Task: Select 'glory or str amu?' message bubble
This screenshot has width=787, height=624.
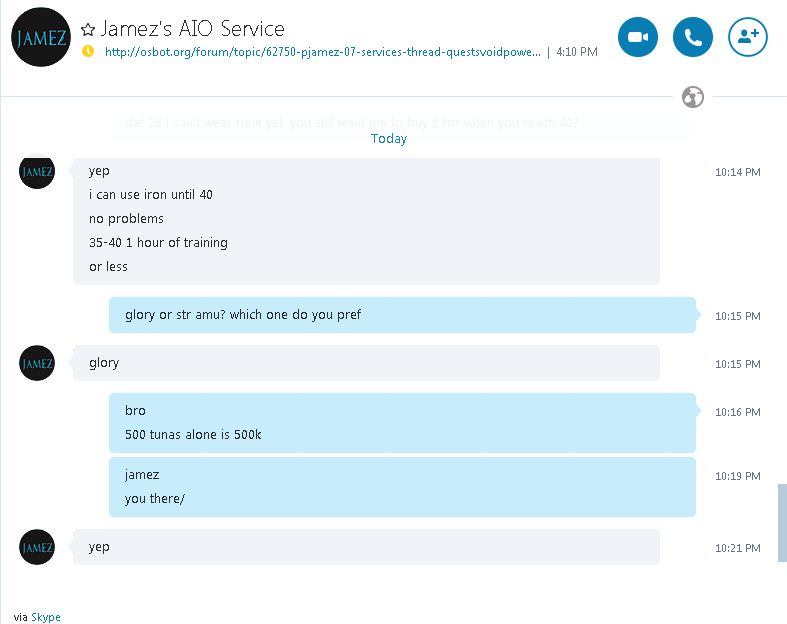Action: [400, 315]
